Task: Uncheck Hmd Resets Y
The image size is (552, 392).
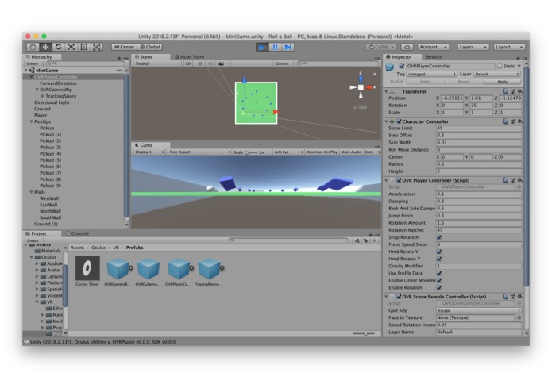Action: tap(439, 252)
